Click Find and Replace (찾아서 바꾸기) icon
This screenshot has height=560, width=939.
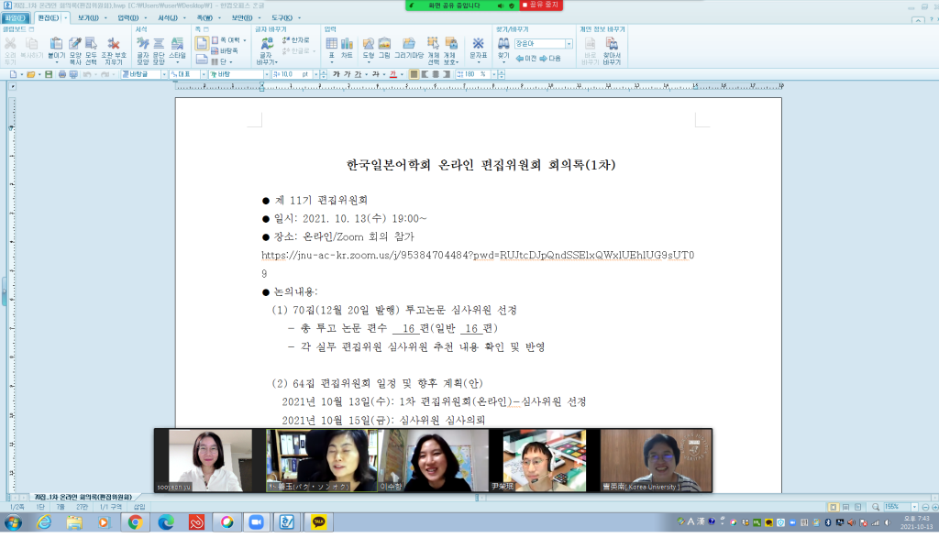612,50
